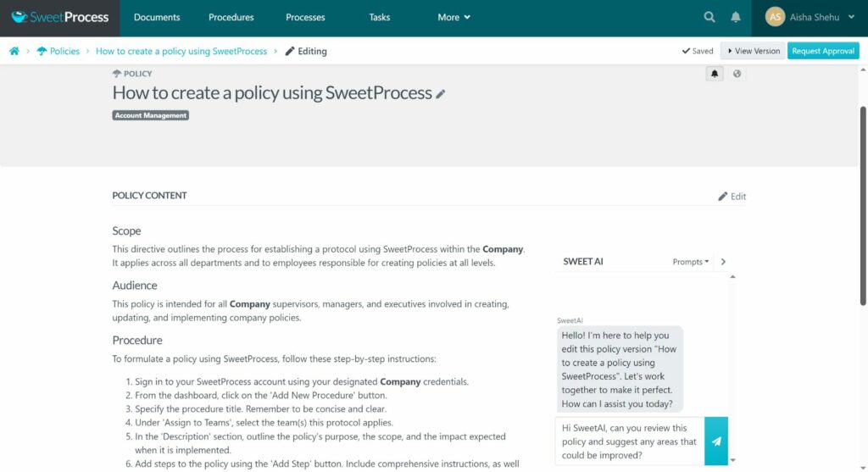Image resolution: width=868 pixels, height=472 pixels.
Task: Click the search magnifier icon
Action: point(709,17)
